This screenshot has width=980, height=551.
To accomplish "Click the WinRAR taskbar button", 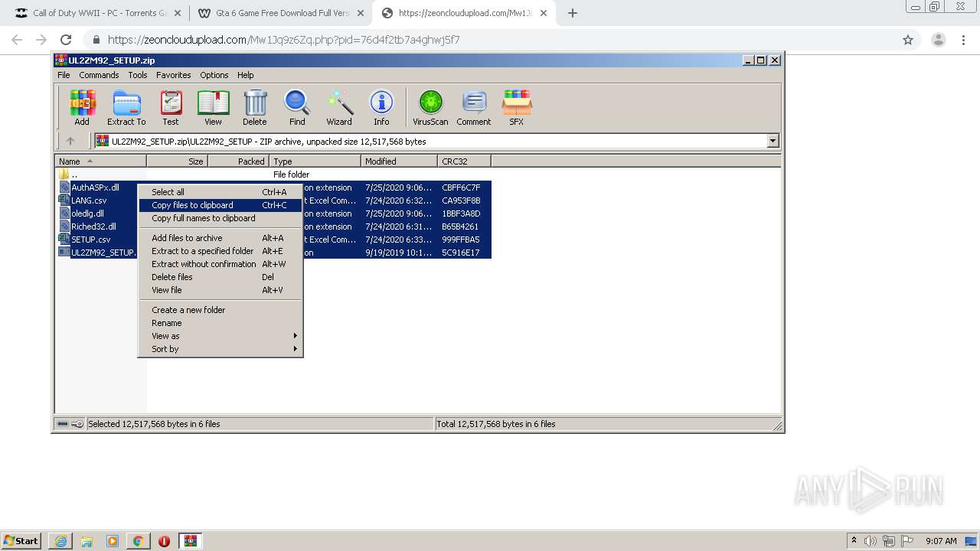I will [191, 541].
